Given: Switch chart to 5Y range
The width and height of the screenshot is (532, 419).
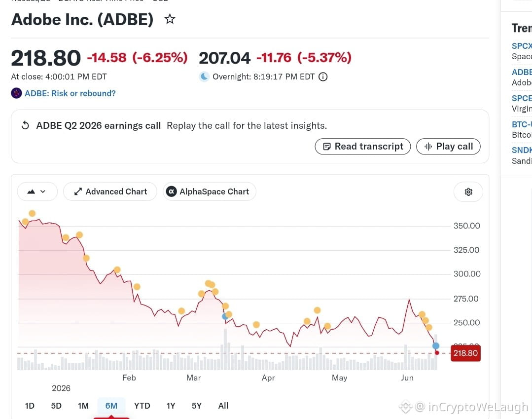Looking at the screenshot, I should pyautogui.click(x=197, y=406).
